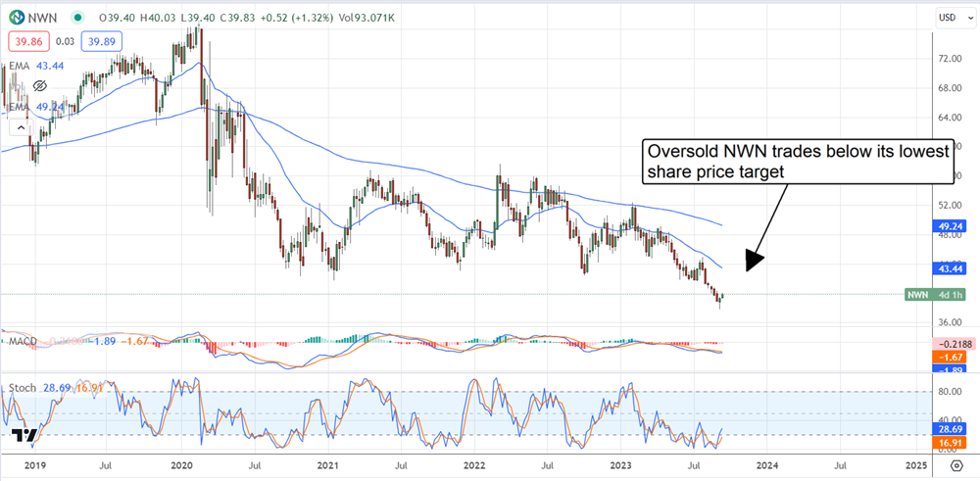The width and height of the screenshot is (980, 481).
Task: Select the Stoch indicator label
Action: tap(22, 389)
